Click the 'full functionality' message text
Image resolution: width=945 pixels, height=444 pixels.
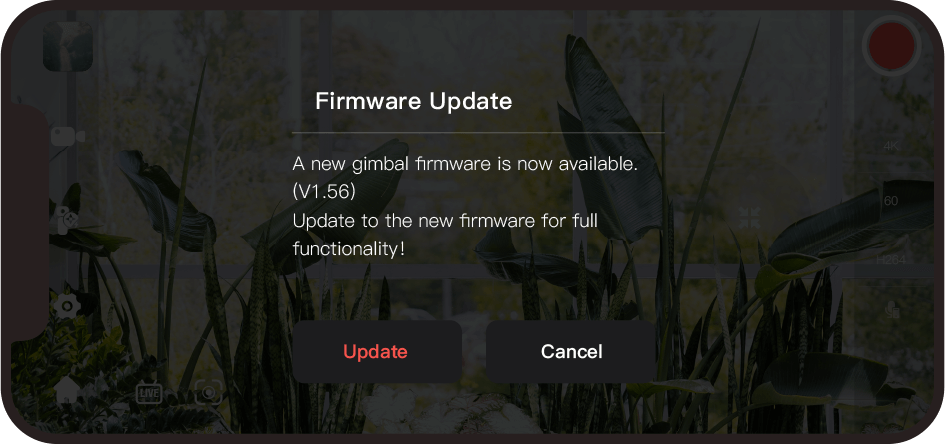pyautogui.click(x=445, y=234)
